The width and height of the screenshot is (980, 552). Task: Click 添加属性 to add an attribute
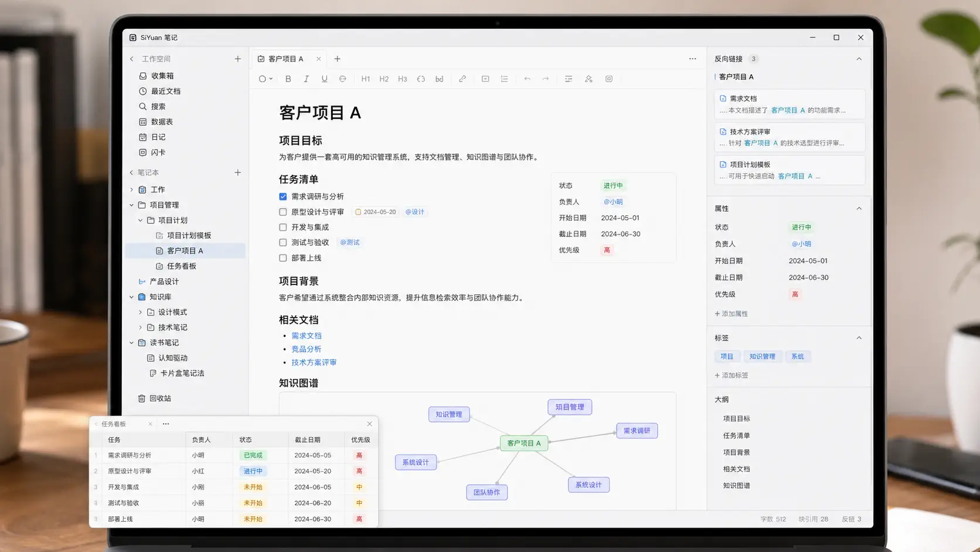coord(731,314)
